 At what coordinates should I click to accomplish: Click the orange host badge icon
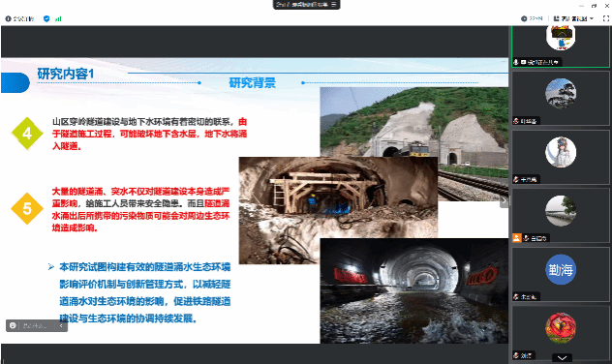click(x=517, y=237)
